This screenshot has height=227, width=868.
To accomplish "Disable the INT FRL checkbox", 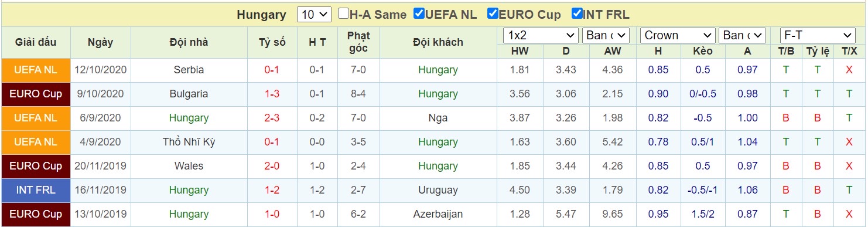I will pyautogui.click(x=577, y=13).
